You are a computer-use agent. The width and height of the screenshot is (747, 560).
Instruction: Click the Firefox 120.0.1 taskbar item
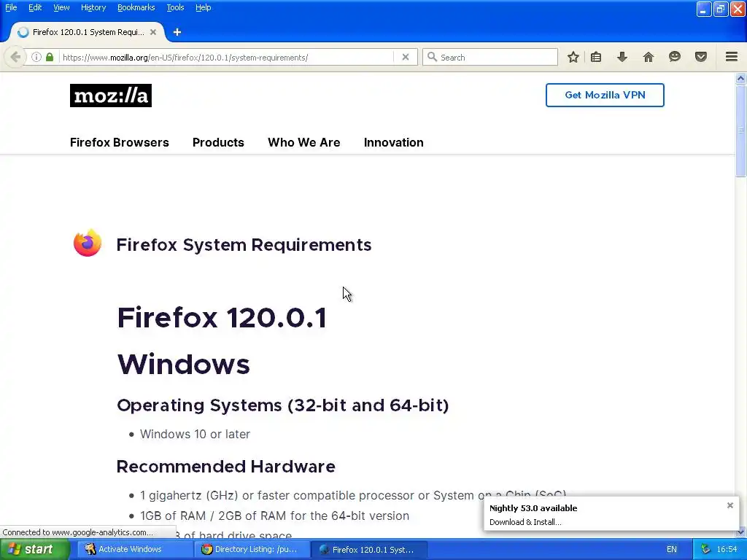[x=368, y=549]
